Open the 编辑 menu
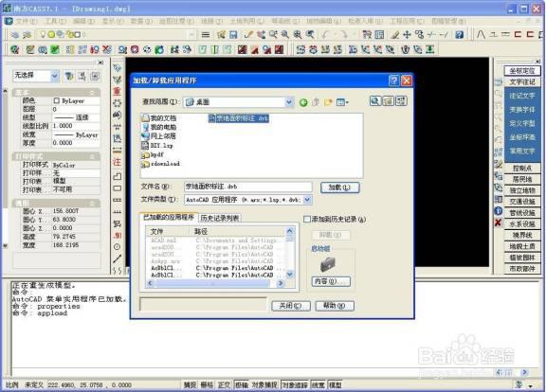This screenshot has width=546, height=392. coord(83,21)
